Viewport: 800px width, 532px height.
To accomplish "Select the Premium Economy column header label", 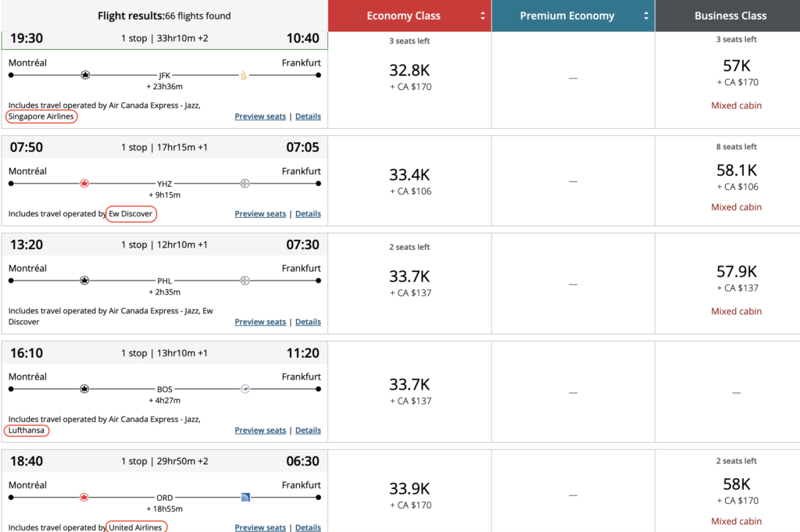I will click(567, 16).
